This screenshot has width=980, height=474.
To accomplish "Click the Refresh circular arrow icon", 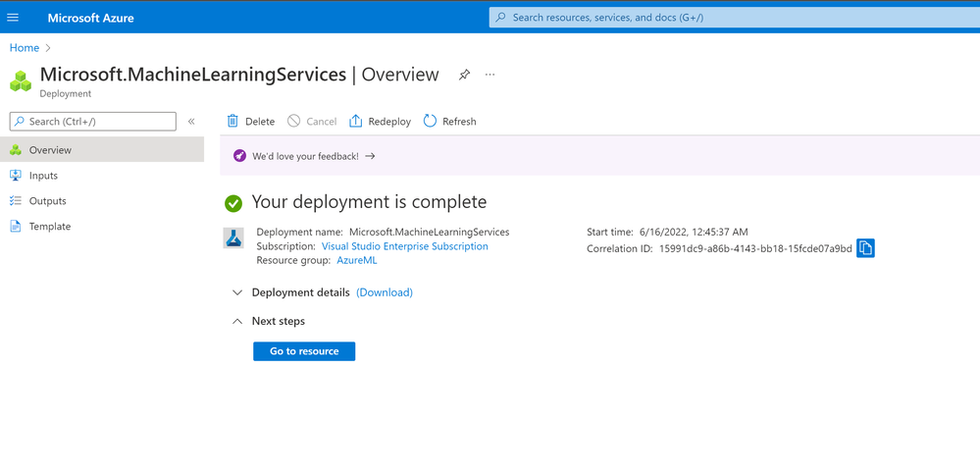I will 430,122.
